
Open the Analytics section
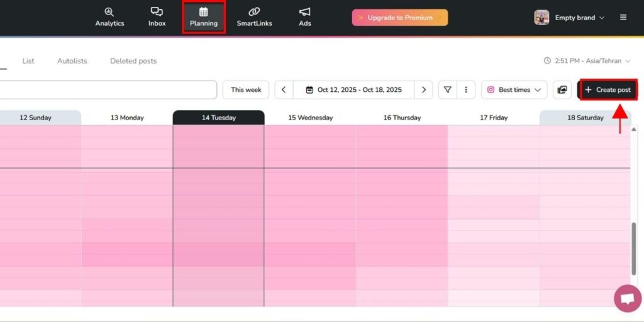(x=109, y=17)
